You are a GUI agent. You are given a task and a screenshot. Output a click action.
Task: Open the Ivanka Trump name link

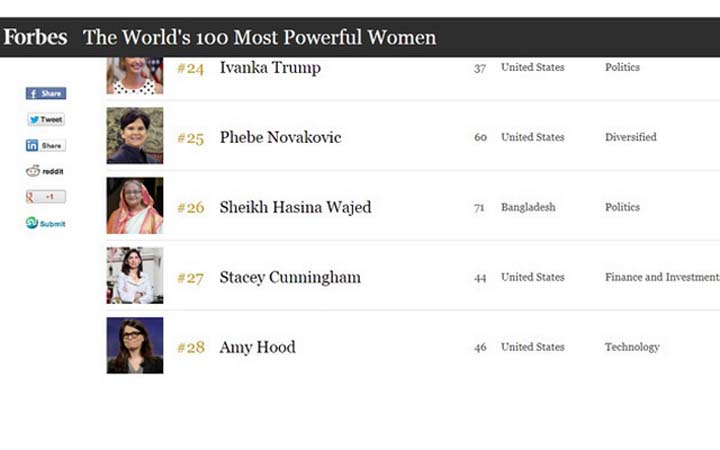tap(270, 68)
